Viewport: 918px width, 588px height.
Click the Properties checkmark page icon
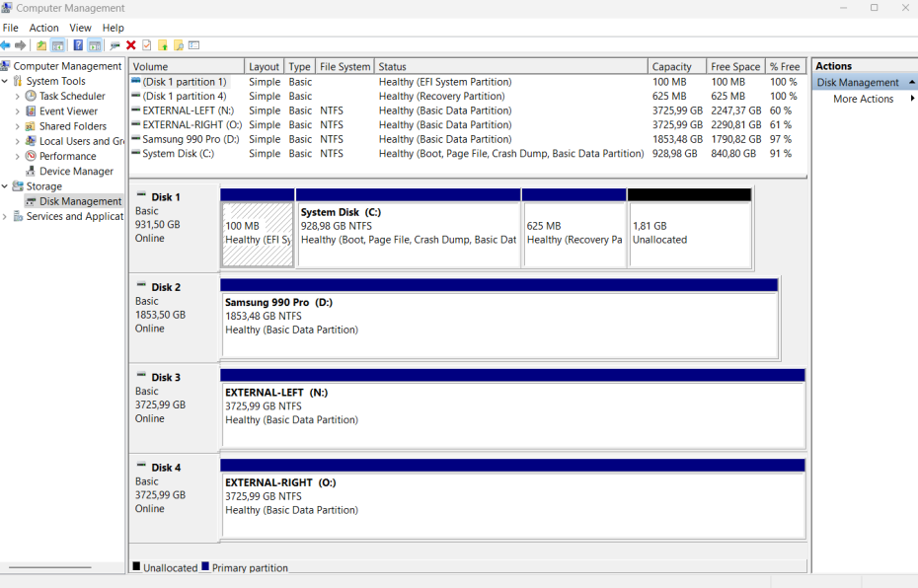(x=146, y=45)
